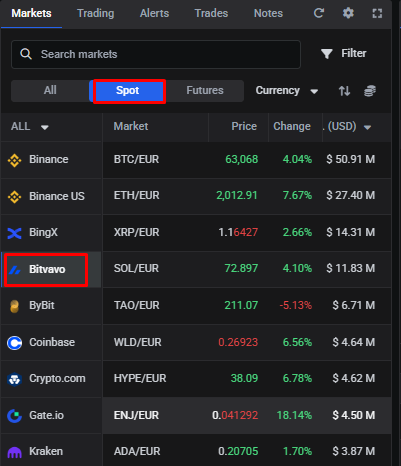The width and height of the screenshot is (401, 466).
Task: Click the 0.26923 price value
Action: point(238,342)
